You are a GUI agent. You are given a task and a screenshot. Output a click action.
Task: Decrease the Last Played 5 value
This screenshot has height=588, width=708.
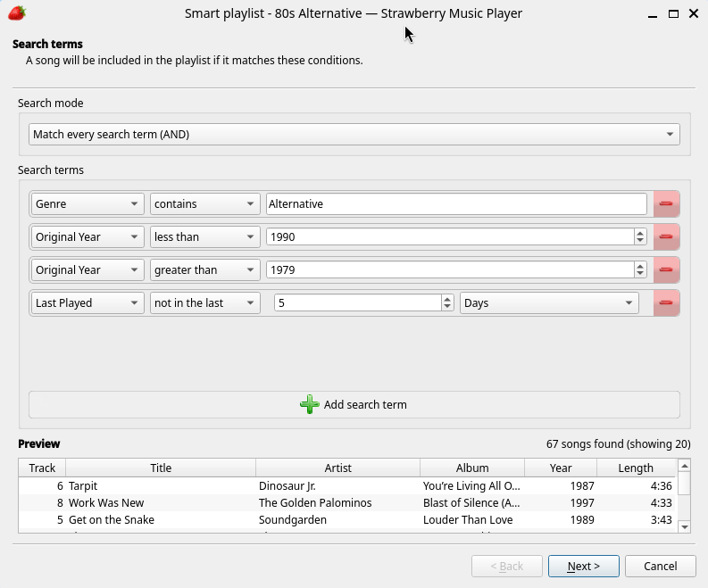point(447,307)
